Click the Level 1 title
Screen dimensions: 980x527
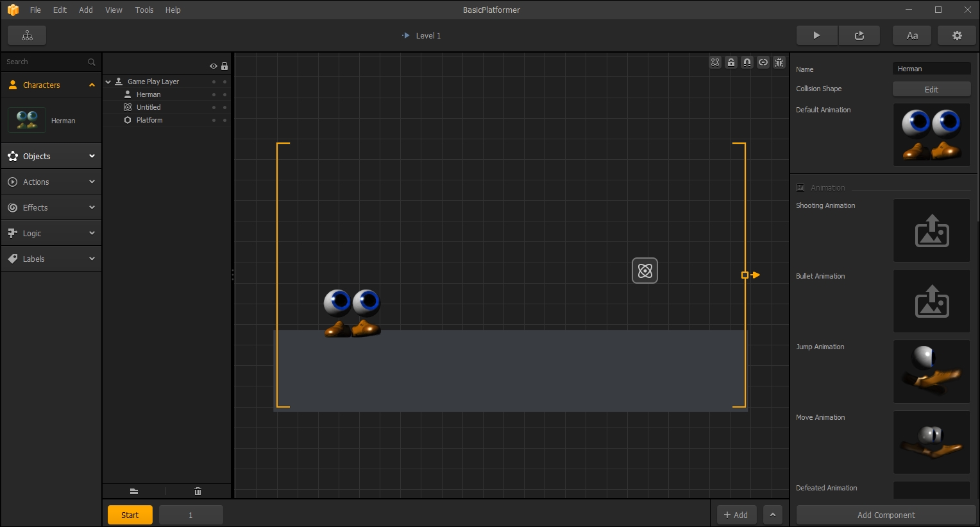(x=428, y=36)
